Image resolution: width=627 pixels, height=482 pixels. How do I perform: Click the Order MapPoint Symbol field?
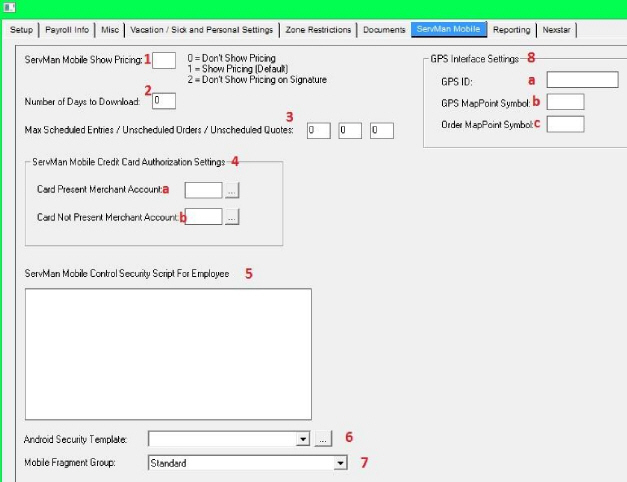(565, 124)
